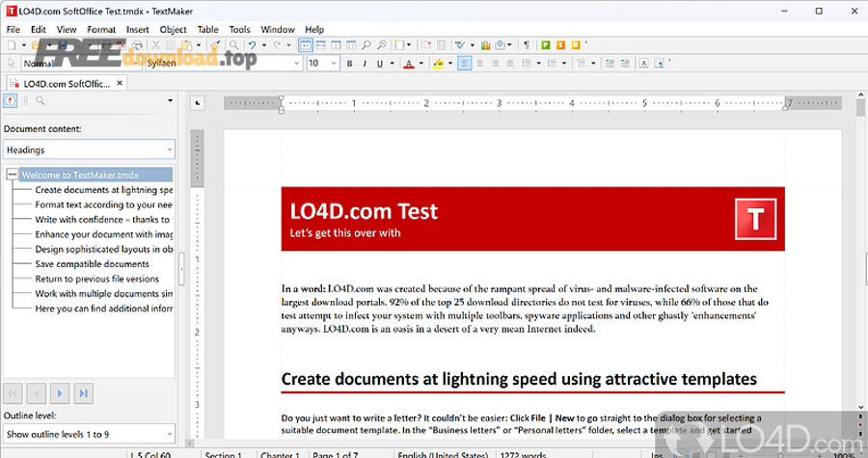Click the Paste clipboard icon
868x458 pixels.
pos(187,45)
